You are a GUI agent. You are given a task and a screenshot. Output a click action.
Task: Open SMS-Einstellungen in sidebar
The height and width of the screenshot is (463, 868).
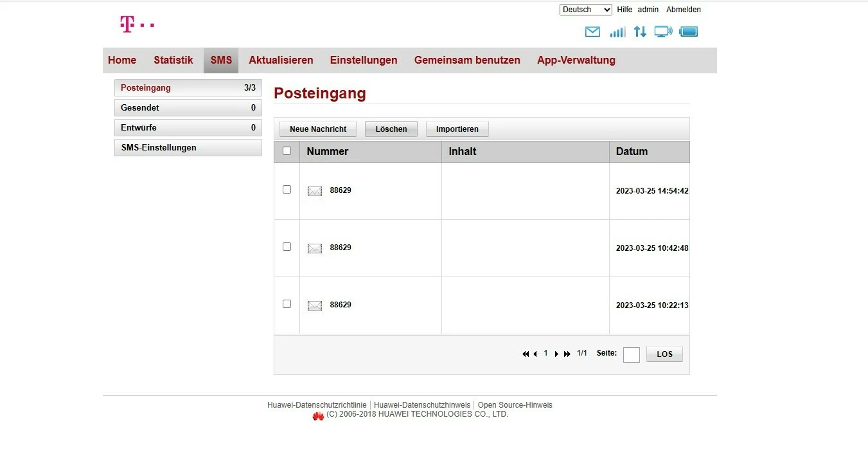pos(188,148)
